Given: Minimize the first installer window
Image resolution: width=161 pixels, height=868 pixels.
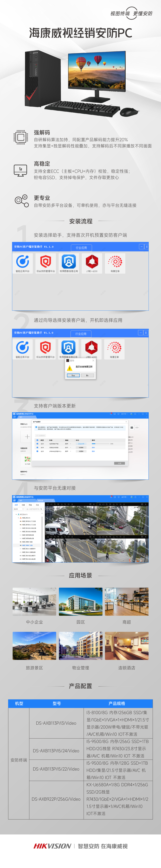Looking at the screenshot, I should [x=141, y=247].
